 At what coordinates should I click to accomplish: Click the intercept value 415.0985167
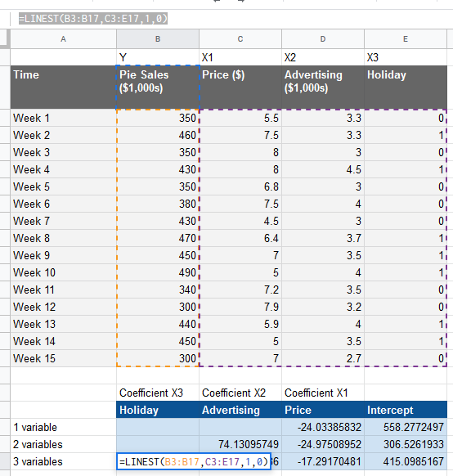click(406, 462)
